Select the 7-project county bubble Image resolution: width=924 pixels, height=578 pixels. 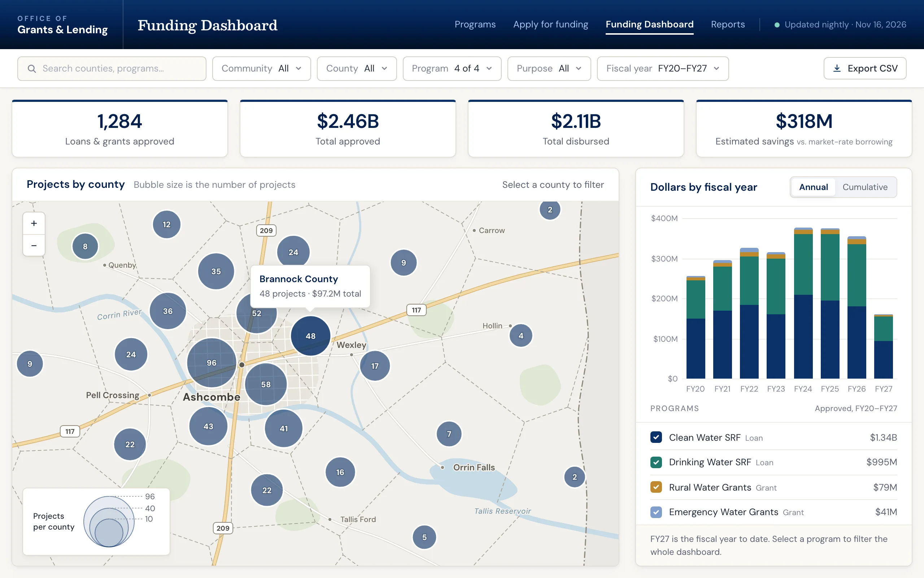coord(449,434)
